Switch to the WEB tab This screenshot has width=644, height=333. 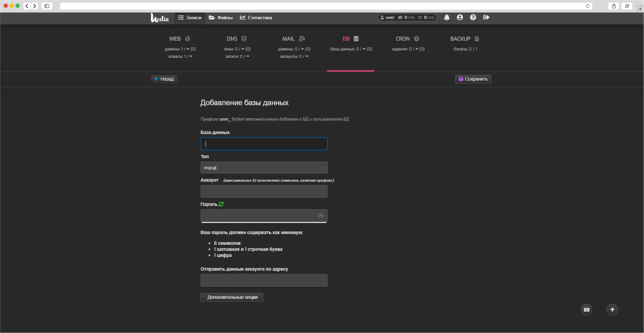point(180,39)
